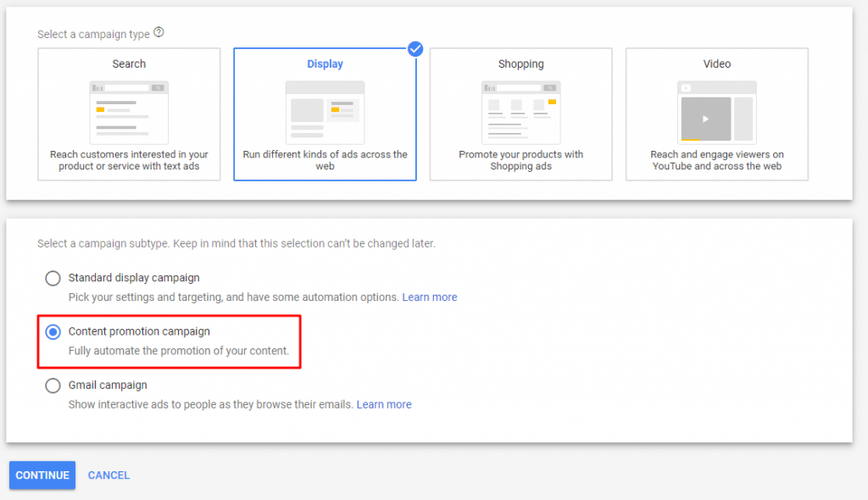Click the Video card title
Screen dimensions: 868x500
pos(716,64)
